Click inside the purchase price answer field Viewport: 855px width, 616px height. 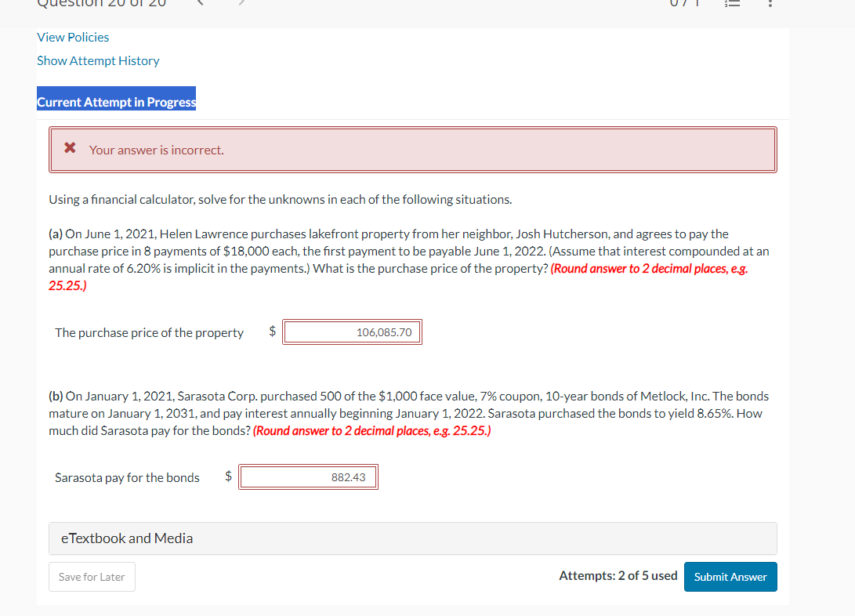352,332
